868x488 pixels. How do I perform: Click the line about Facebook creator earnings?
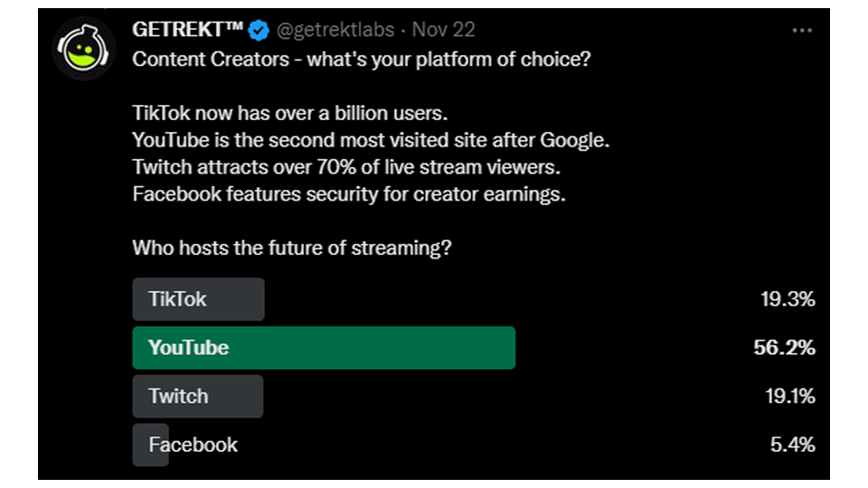tap(348, 193)
